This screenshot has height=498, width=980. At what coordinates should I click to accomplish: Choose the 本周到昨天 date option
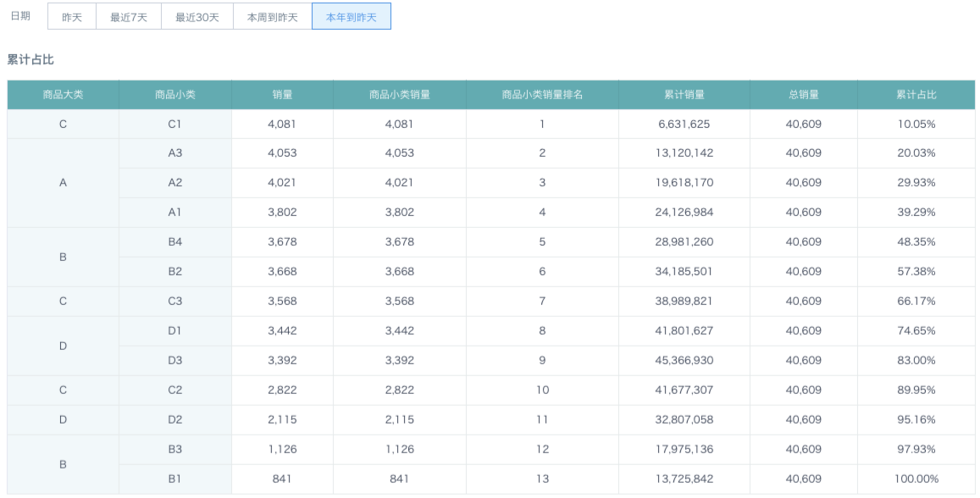click(273, 17)
